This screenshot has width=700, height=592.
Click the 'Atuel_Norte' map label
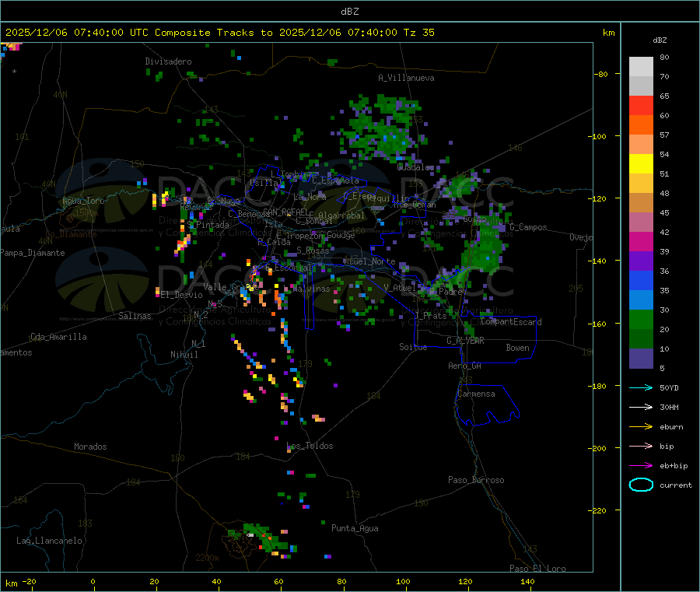coord(369,261)
